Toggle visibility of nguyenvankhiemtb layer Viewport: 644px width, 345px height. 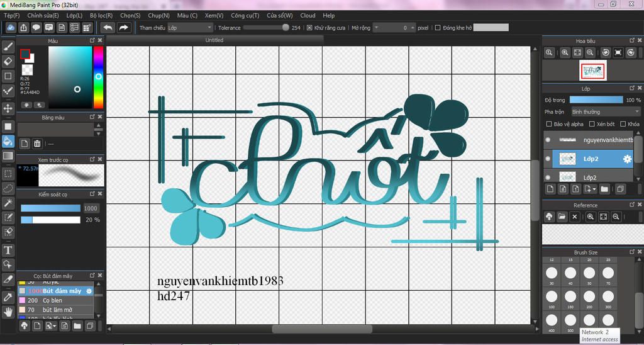pos(548,140)
